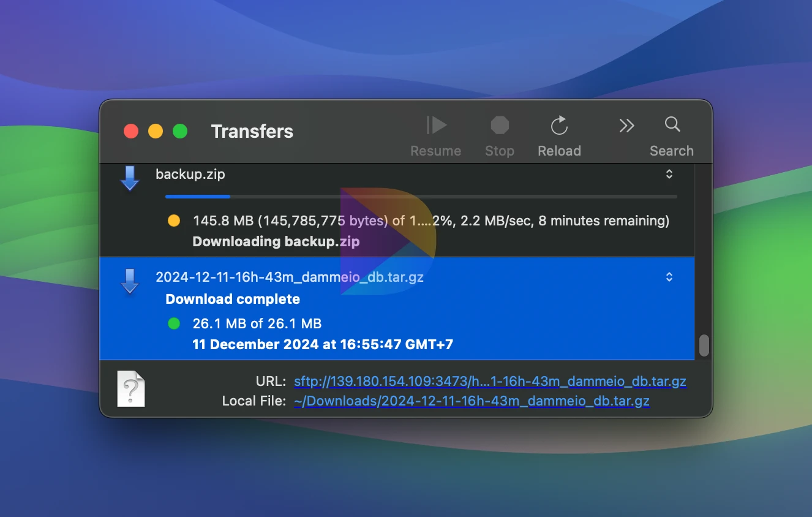
Task: Open the sftp URL link
Action: (x=490, y=382)
